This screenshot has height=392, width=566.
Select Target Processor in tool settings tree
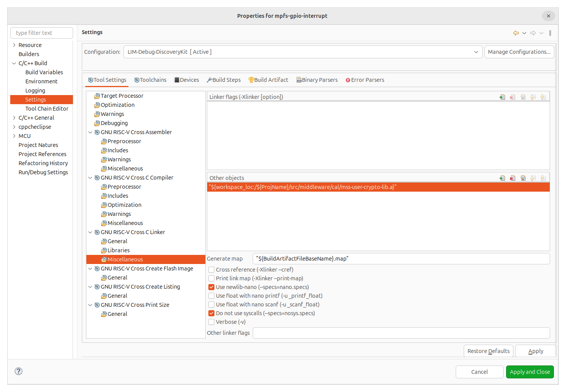pos(122,96)
